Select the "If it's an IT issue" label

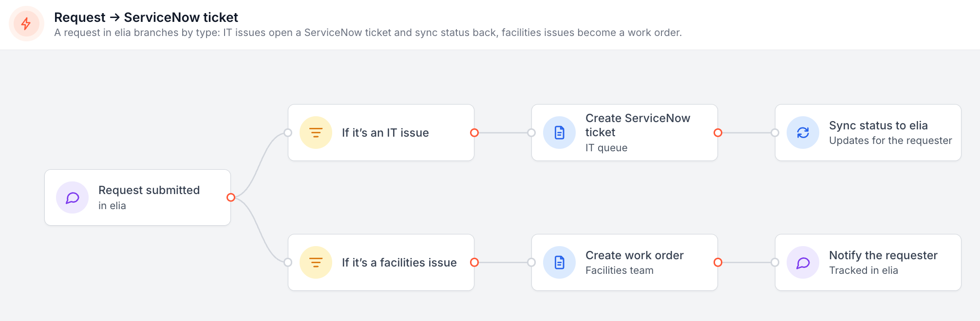[x=385, y=133]
